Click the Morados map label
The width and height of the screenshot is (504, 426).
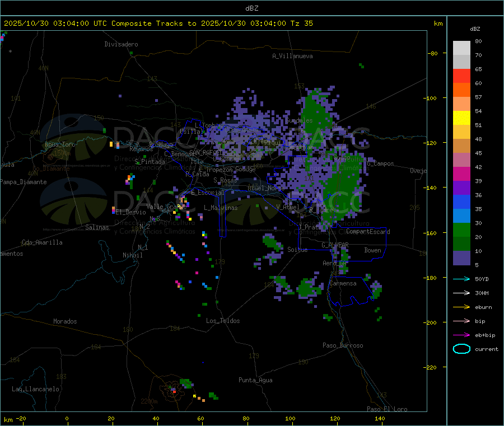pos(65,321)
